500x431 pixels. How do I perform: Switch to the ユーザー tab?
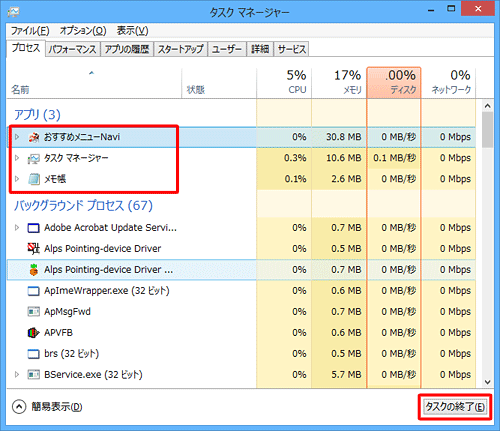tap(227, 49)
